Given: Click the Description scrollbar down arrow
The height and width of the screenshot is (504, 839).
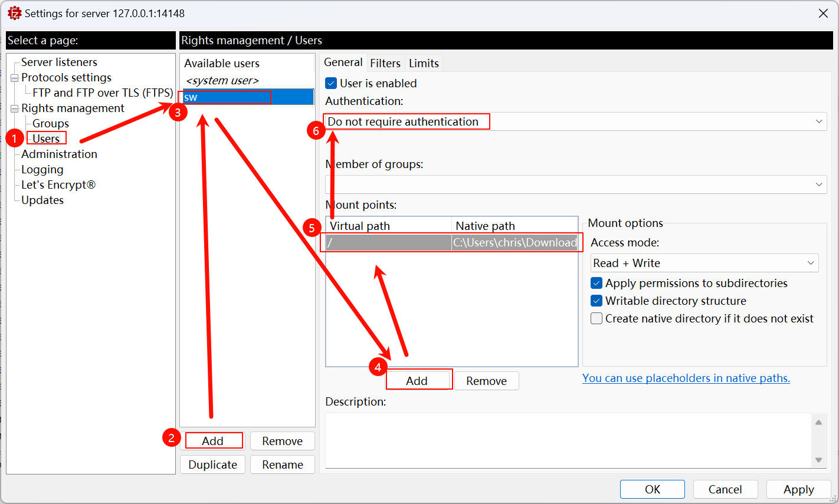Looking at the screenshot, I should [818, 460].
